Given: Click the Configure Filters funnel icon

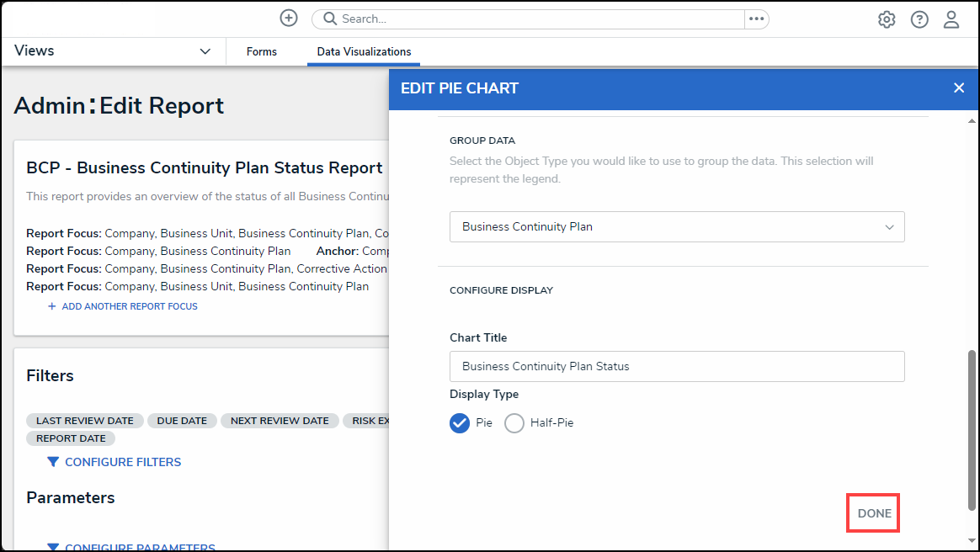Looking at the screenshot, I should click(x=53, y=462).
